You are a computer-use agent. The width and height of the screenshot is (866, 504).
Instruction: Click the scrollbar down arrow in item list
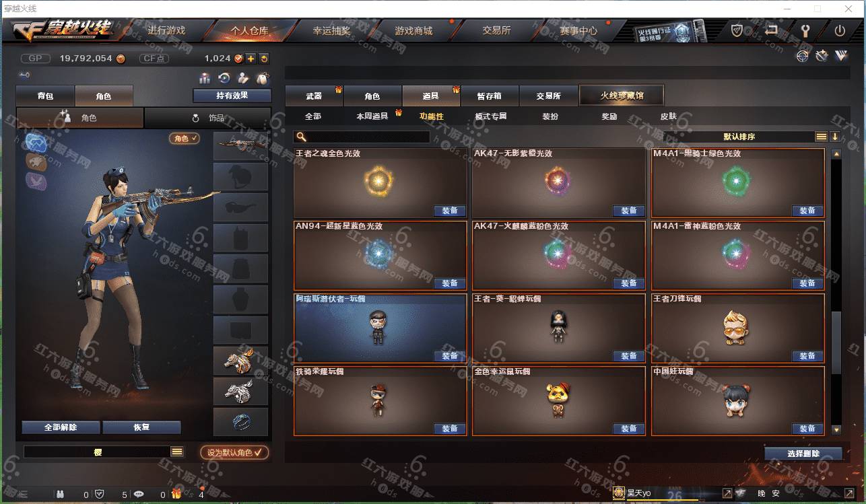(x=836, y=429)
